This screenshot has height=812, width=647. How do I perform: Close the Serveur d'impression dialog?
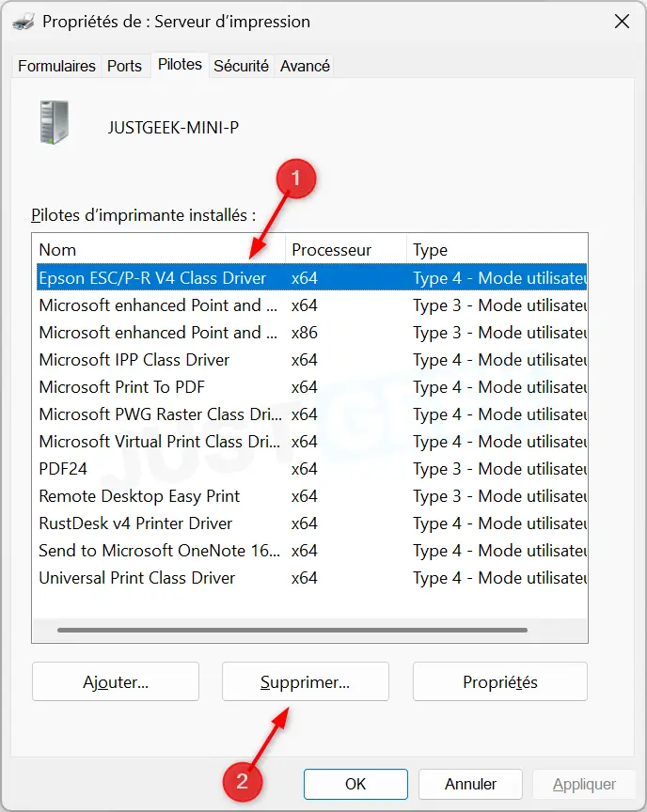point(622,22)
